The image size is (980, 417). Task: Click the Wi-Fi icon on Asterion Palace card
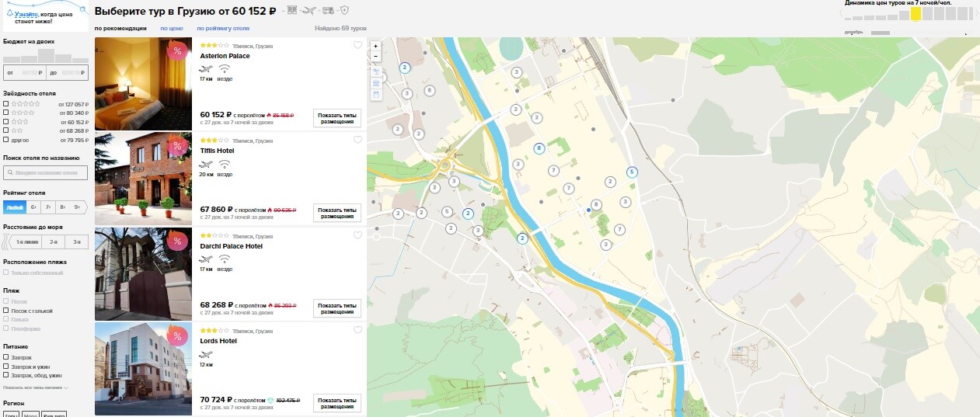point(225,69)
